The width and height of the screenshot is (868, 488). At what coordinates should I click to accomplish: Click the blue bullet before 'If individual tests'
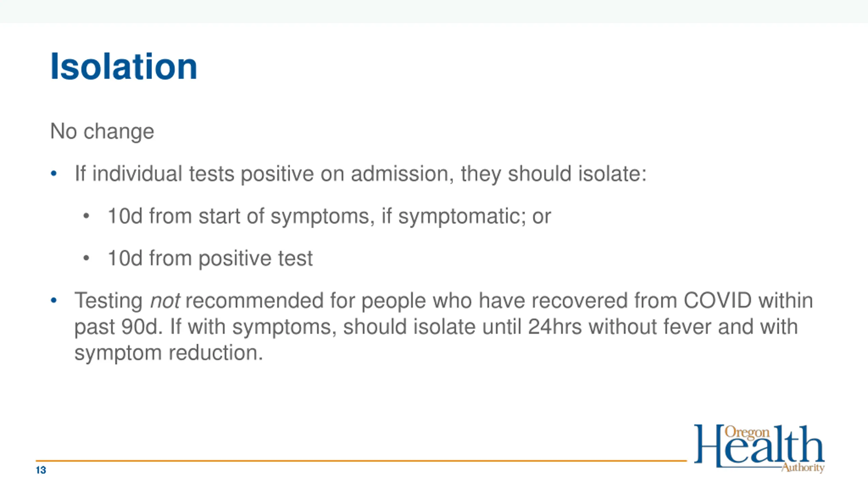pyautogui.click(x=54, y=174)
